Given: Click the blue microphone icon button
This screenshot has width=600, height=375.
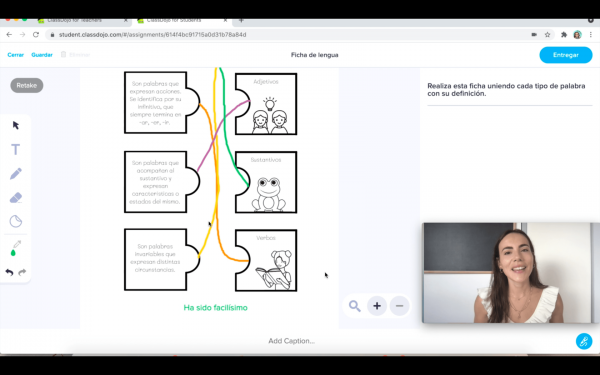Looking at the screenshot, I should [x=584, y=341].
